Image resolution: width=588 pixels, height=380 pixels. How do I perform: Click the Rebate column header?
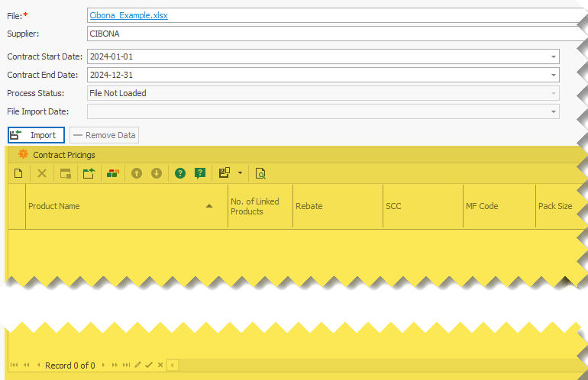[337, 206]
